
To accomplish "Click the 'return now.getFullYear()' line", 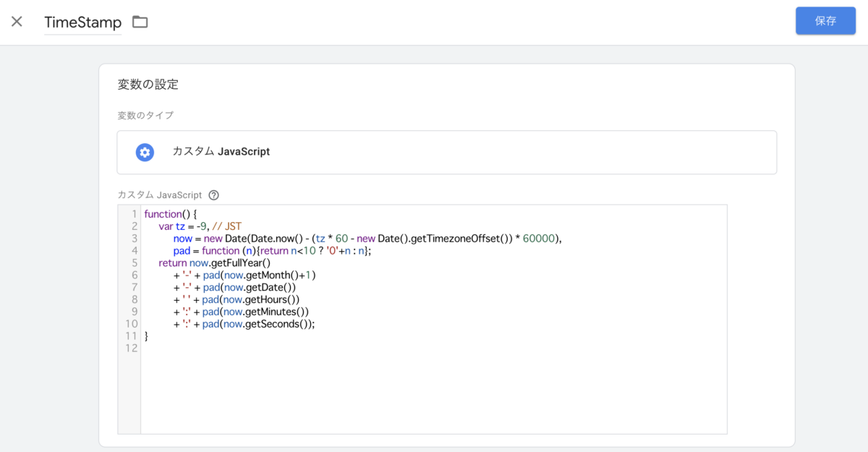I will coord(214,263).
